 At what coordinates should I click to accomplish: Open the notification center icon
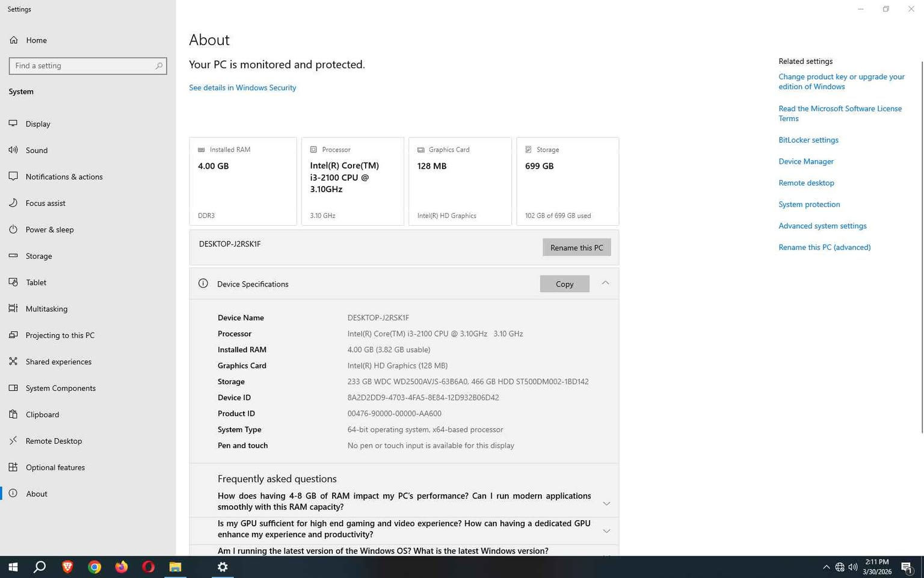pyautogui.click(x=907, y=567)
